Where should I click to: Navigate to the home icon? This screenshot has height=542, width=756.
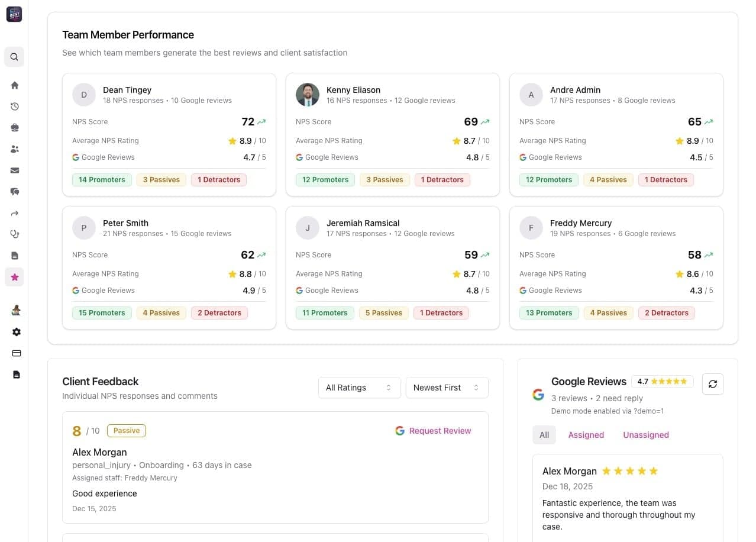pos(14,85)
